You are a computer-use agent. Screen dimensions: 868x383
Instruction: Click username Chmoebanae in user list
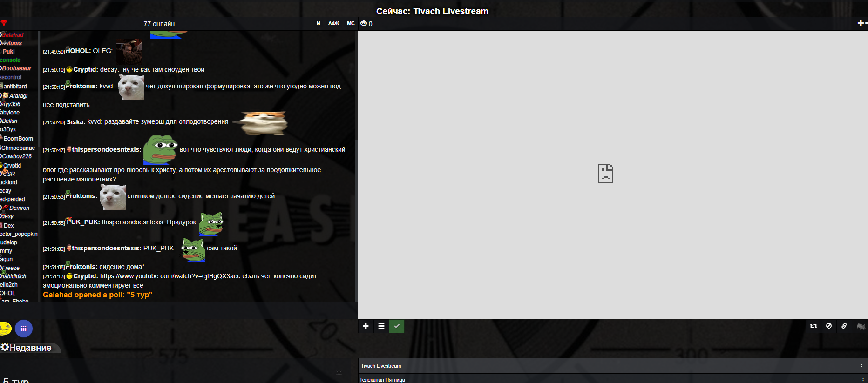(18, 148)
